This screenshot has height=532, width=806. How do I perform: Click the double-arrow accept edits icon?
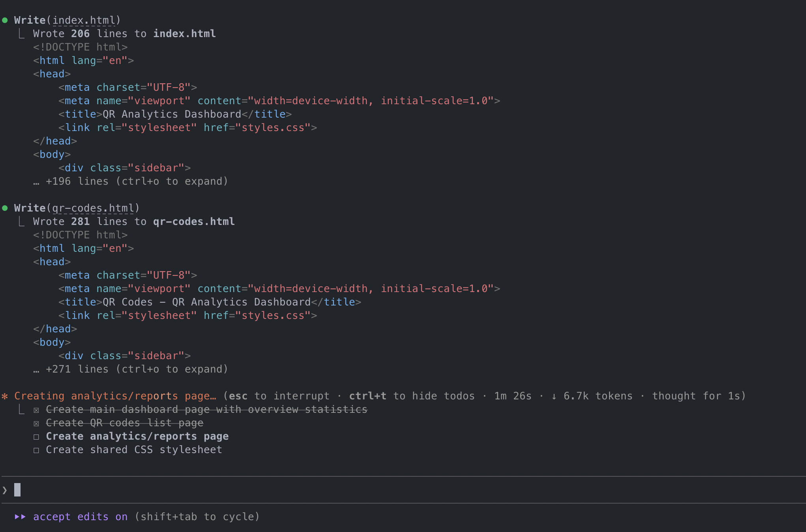tap(20, 517)
